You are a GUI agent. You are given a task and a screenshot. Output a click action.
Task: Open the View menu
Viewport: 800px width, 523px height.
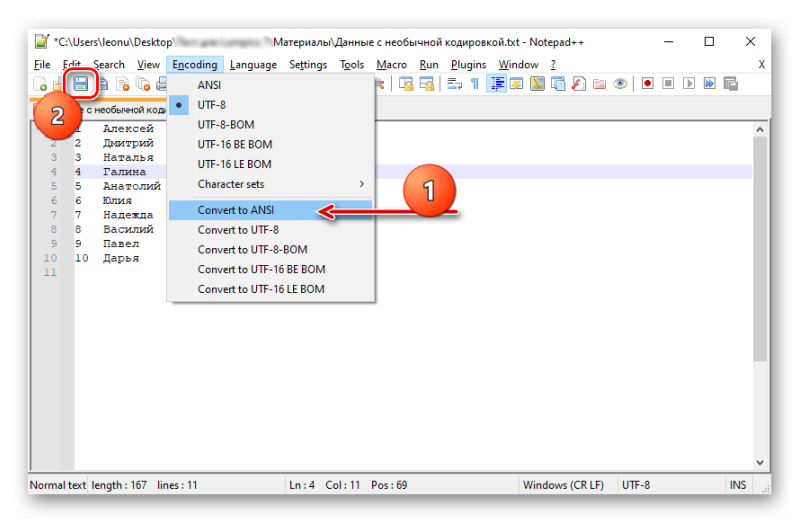tap(148, 65)
